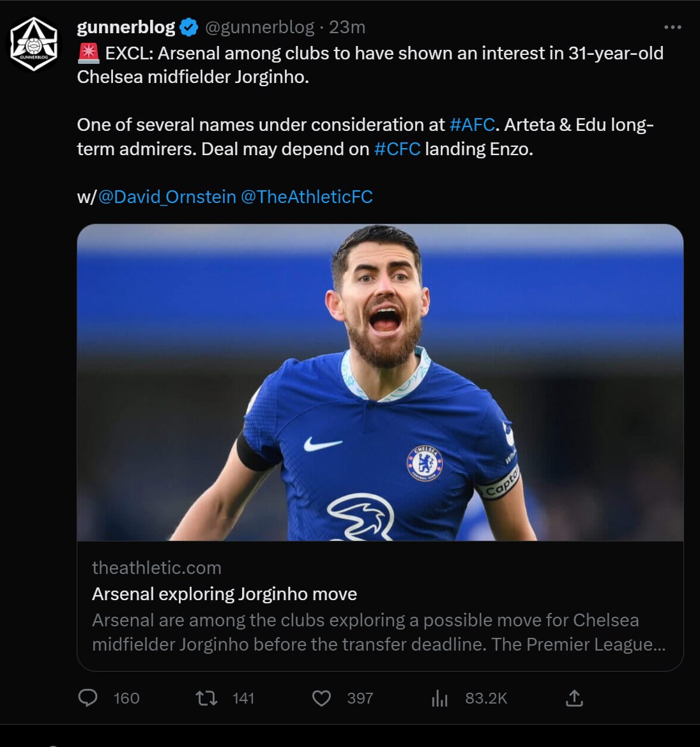
Task: Repost the tweet using the retweet icon
Action: tap(206, 698)
